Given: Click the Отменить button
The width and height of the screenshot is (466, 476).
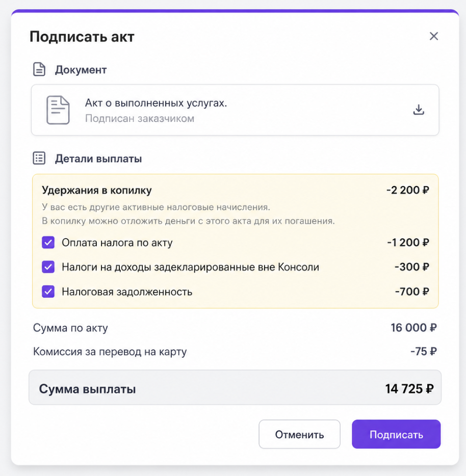Looking at the screenshot, I should (x=299, y=434).
